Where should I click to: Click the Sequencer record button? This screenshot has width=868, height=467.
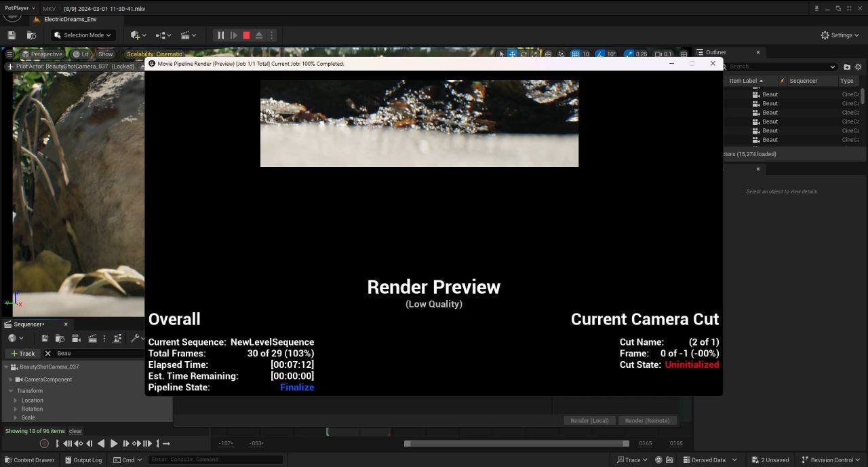tap(44, 443)
